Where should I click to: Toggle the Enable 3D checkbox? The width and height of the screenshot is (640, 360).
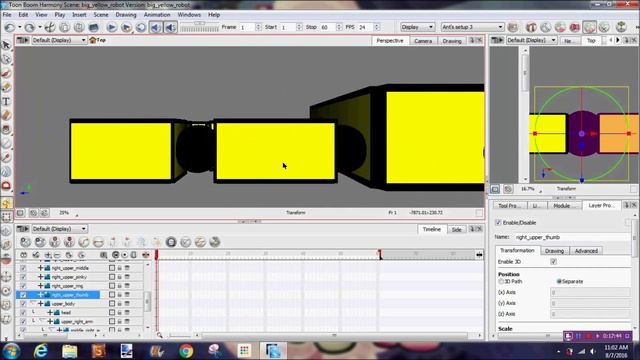click(553, 262)
